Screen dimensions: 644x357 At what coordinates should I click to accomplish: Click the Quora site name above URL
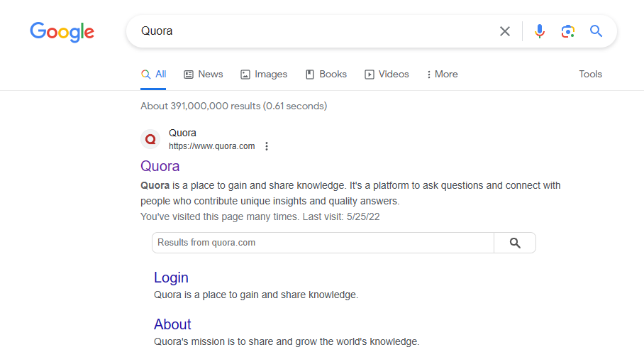182,133
